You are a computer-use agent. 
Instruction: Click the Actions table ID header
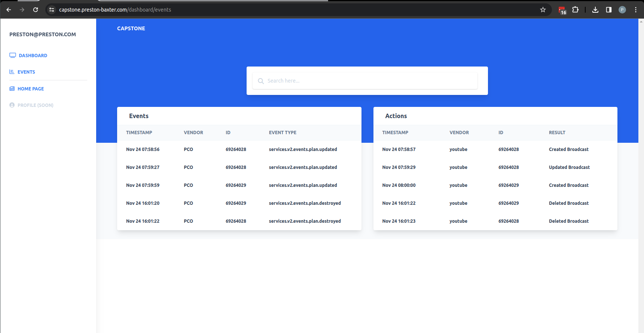[x=501, y=133]
